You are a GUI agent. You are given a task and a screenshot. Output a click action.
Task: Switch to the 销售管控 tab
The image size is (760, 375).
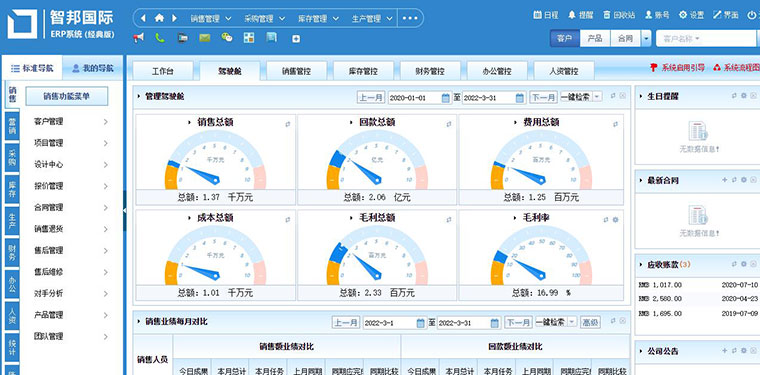297,71
